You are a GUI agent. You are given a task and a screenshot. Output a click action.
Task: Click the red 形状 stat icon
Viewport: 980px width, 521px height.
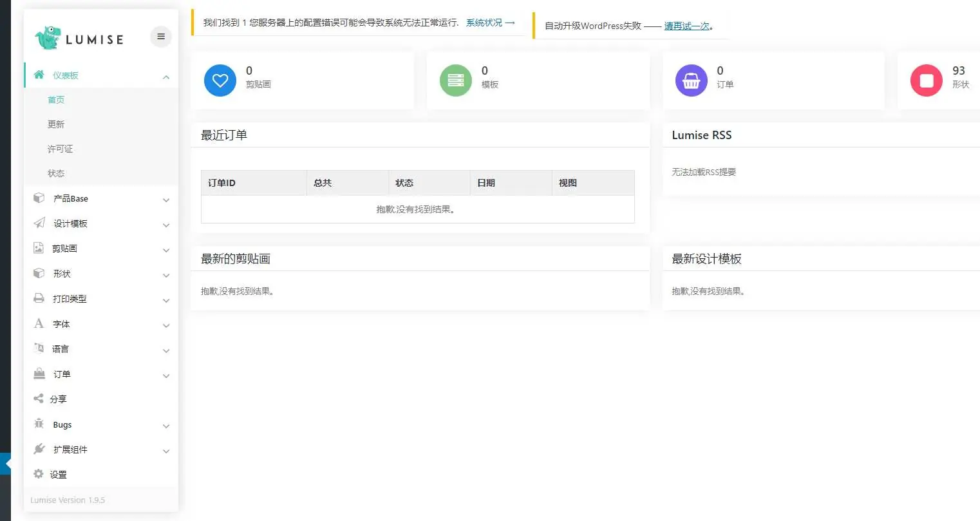(927, 81)
